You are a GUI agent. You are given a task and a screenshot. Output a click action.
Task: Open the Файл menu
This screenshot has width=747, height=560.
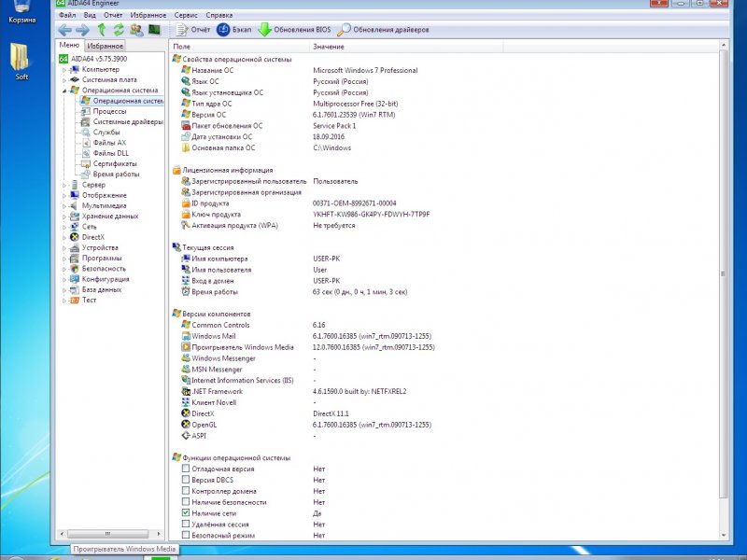(x=67, y=15)
